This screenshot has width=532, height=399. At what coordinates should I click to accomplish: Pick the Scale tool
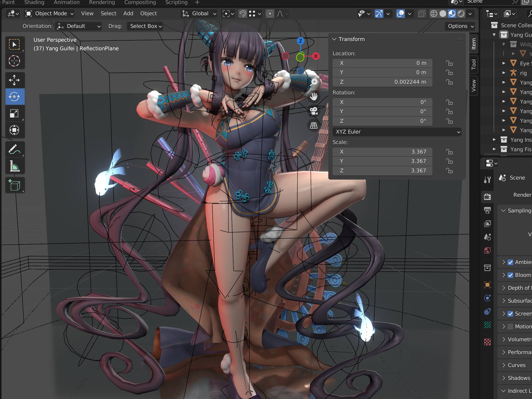coord(15,114)
